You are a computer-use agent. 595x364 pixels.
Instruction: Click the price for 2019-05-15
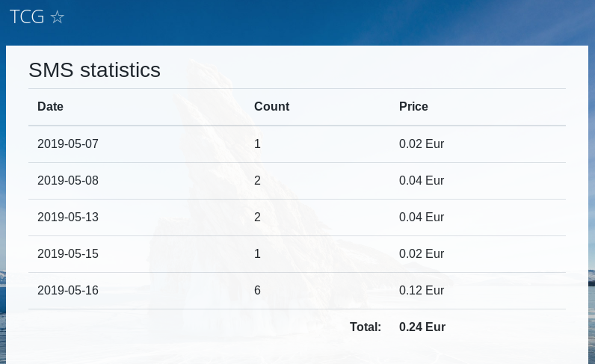[422, 254]
